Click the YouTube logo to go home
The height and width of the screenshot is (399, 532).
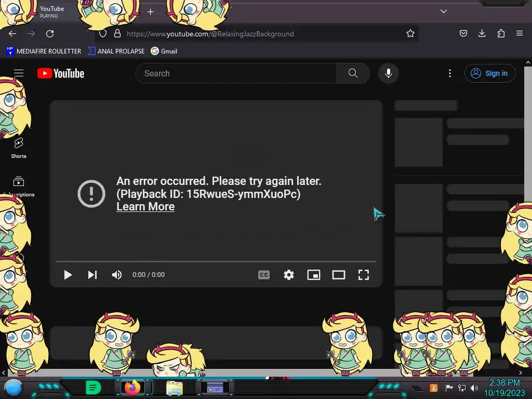pyautogui.click(x=61, y=73)
